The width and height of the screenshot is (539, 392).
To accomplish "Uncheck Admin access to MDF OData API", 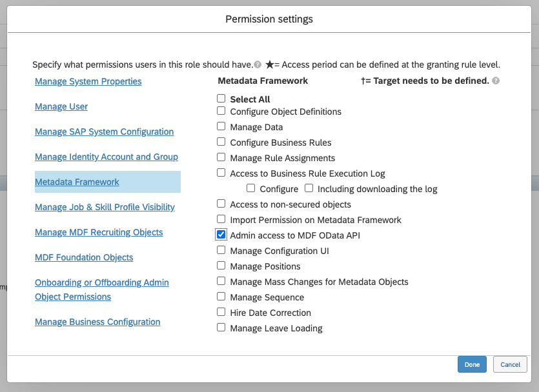I will 221,235.
